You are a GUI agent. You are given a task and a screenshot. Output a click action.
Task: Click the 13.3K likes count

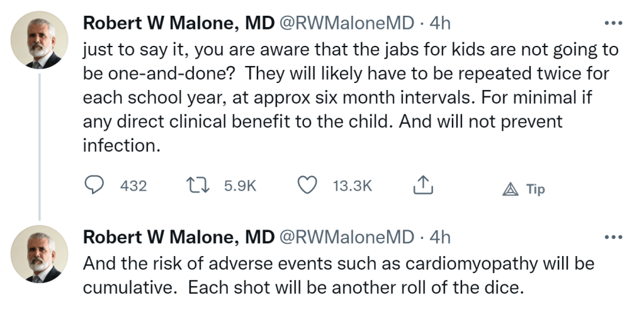point(353,186)
